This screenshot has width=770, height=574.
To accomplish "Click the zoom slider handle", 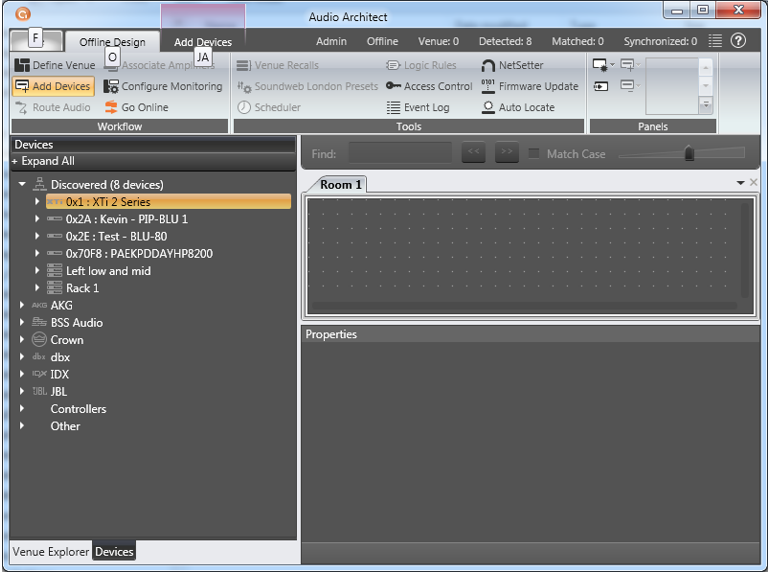I will coord(688,154).
